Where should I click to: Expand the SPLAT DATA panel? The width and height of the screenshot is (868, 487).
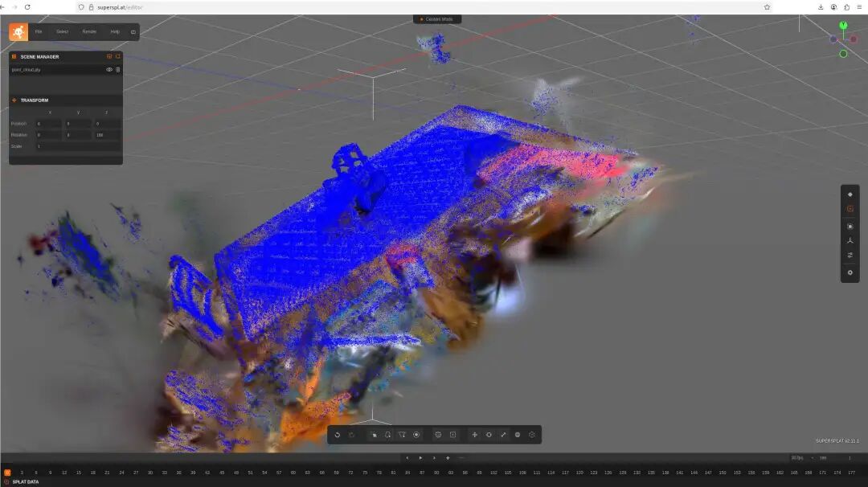24,481
